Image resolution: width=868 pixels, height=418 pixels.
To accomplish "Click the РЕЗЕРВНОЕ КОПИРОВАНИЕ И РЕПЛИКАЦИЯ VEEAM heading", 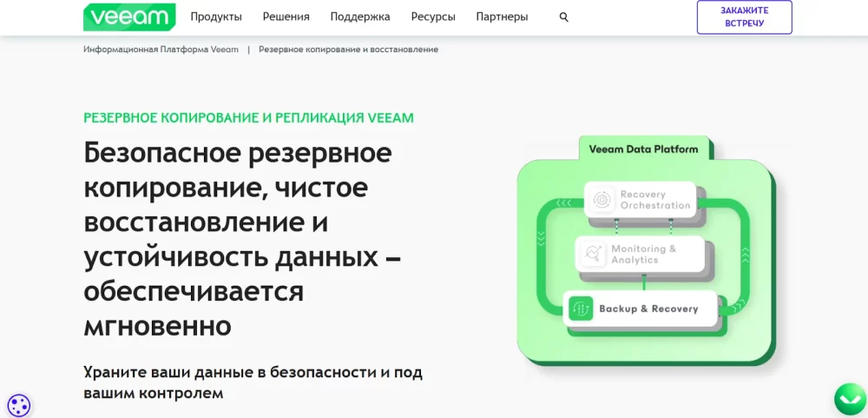I will click(248, 118).
